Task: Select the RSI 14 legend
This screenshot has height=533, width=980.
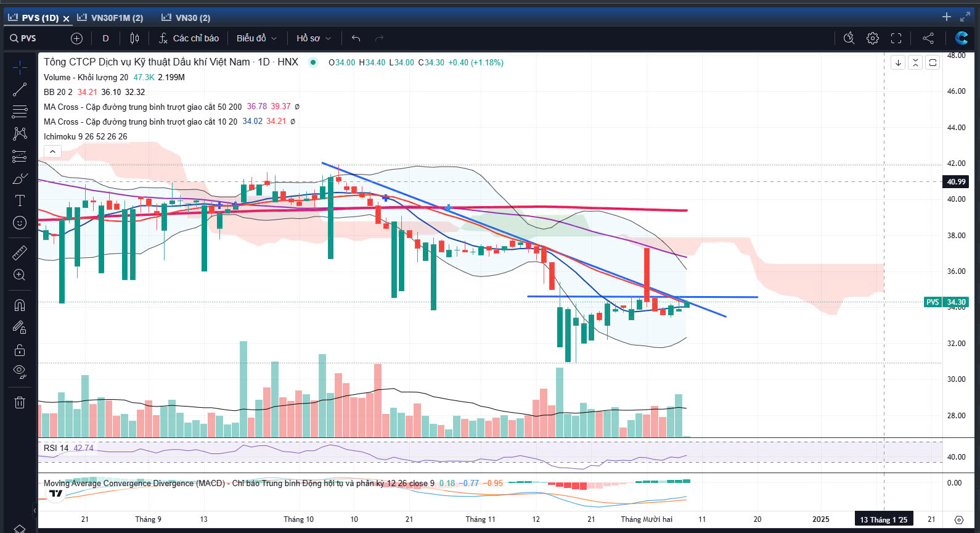Action: 56,448
